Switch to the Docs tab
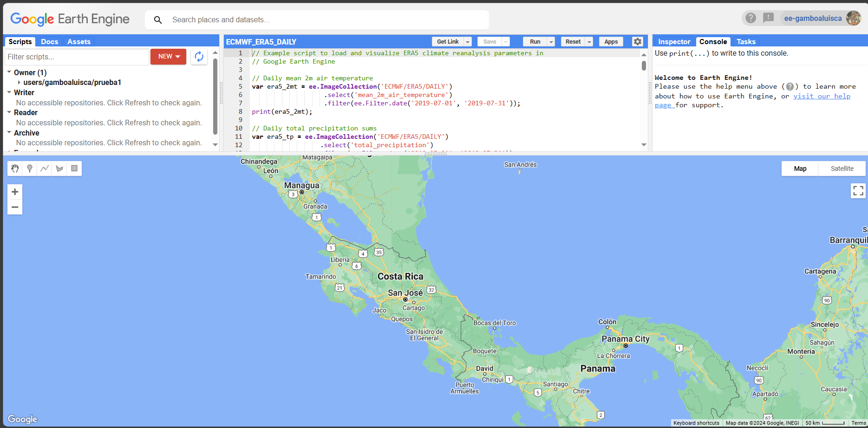This screenshot has width=868, height=428. click(50, 42)
